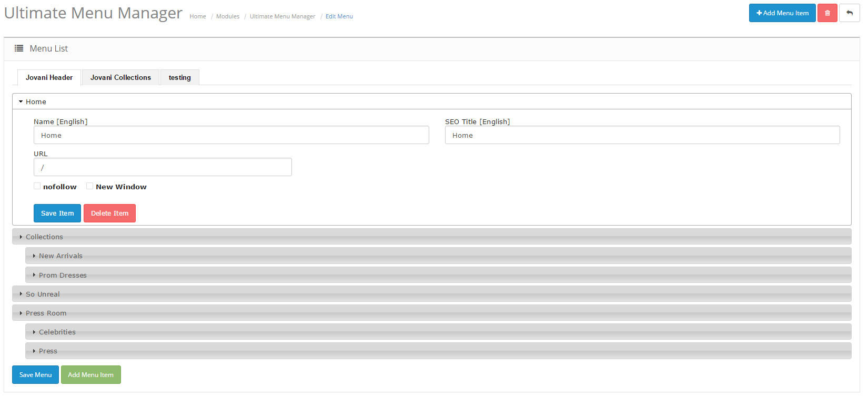Click Add Menu Item button in header
The height and width of the screenshot is (397, 868).
coord(782,13)
